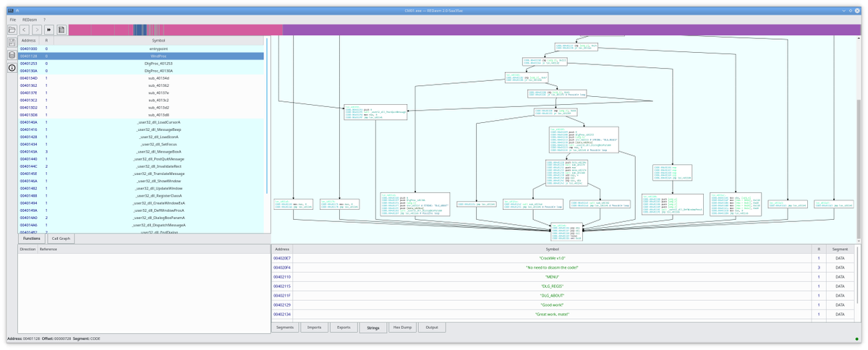
Task: Select the Strings tab
Action: (x=373, y=328)
